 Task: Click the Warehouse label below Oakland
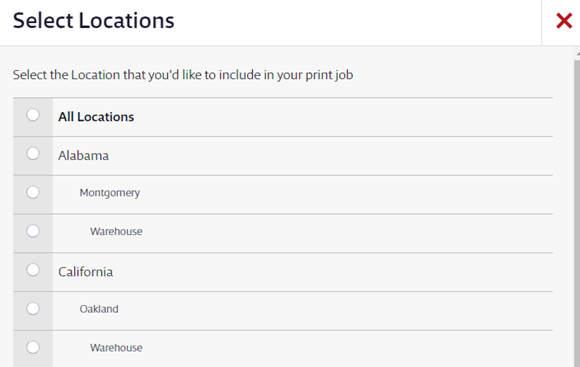pyautogui.click(x=116, y=348)
